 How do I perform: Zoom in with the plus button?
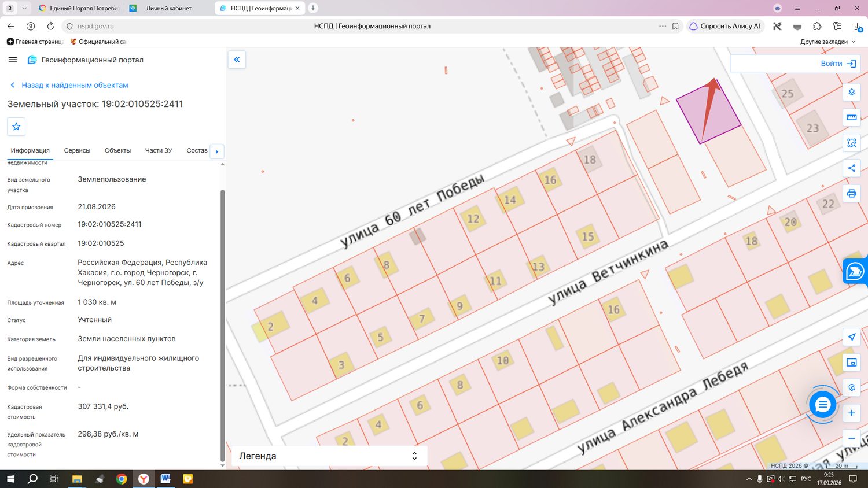[851, 413]
